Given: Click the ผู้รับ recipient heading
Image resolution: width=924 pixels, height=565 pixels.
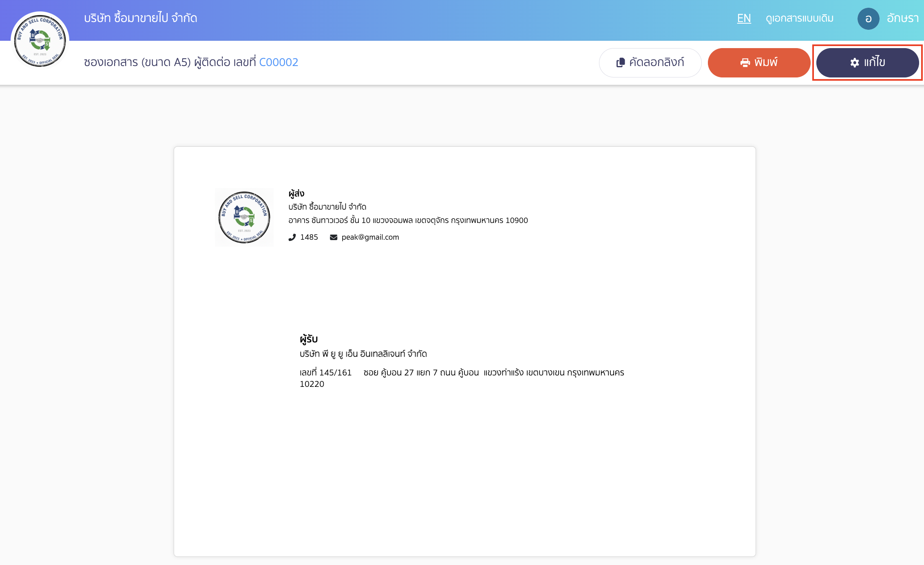Looking at the screenshot, I should coord(308,339).
